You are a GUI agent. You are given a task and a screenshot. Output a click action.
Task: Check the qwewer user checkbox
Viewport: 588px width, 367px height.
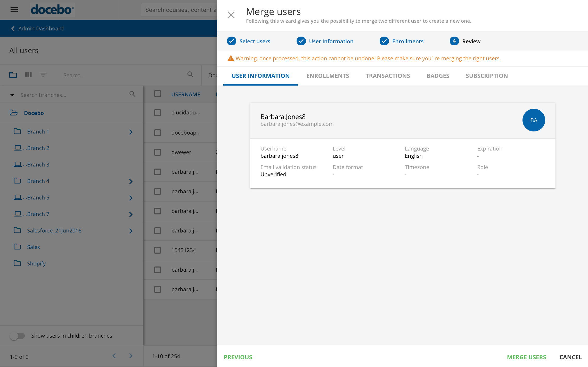pyautogui.click(x=158, y=152)
